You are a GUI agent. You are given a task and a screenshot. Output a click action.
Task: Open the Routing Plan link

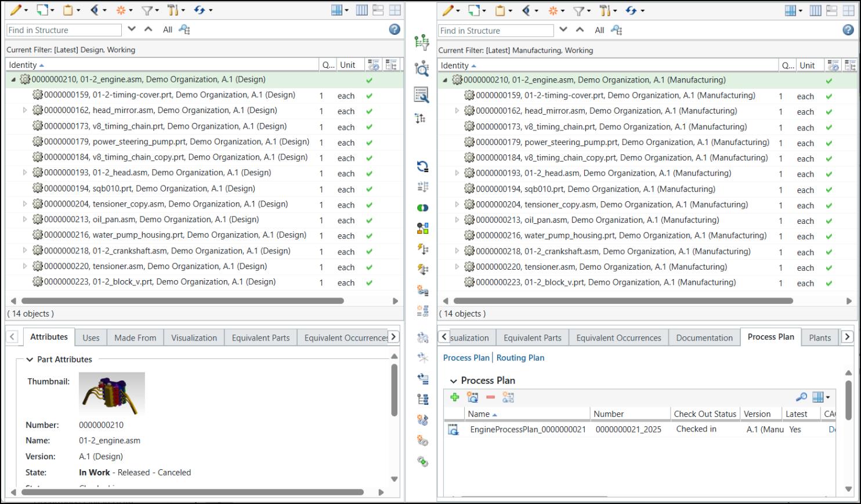520,358
